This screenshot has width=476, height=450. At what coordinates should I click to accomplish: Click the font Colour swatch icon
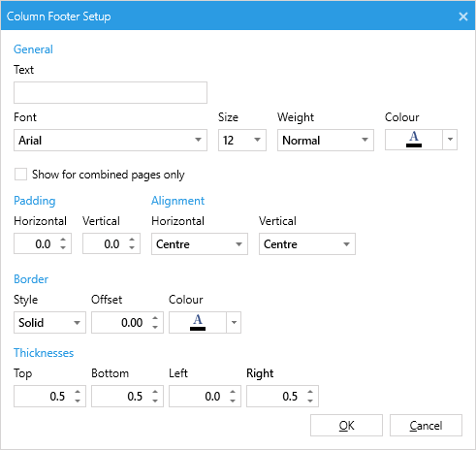click(x=414, y=140)
